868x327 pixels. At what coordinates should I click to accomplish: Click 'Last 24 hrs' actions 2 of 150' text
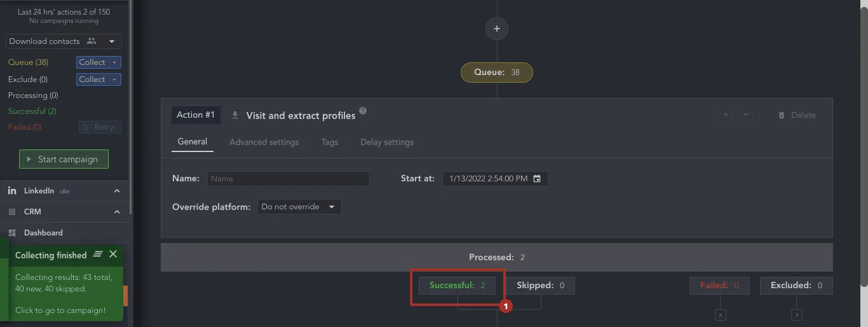pos(64,12)
